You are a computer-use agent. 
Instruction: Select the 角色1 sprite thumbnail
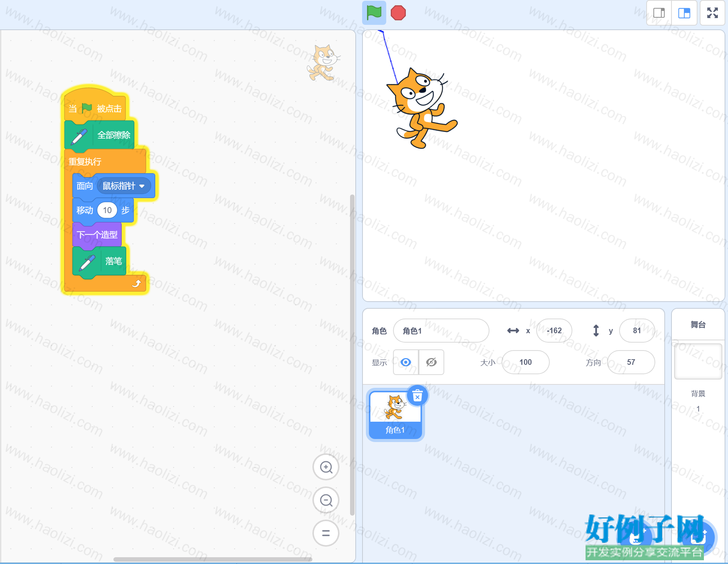(395, 415)
